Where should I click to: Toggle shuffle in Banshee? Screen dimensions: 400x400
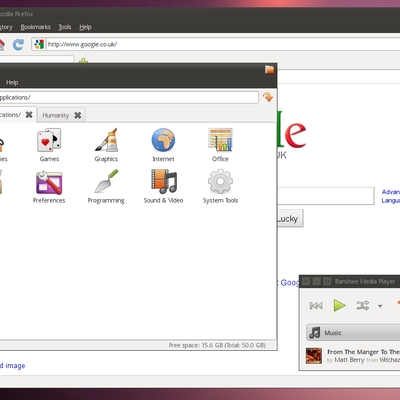(363, 305)
